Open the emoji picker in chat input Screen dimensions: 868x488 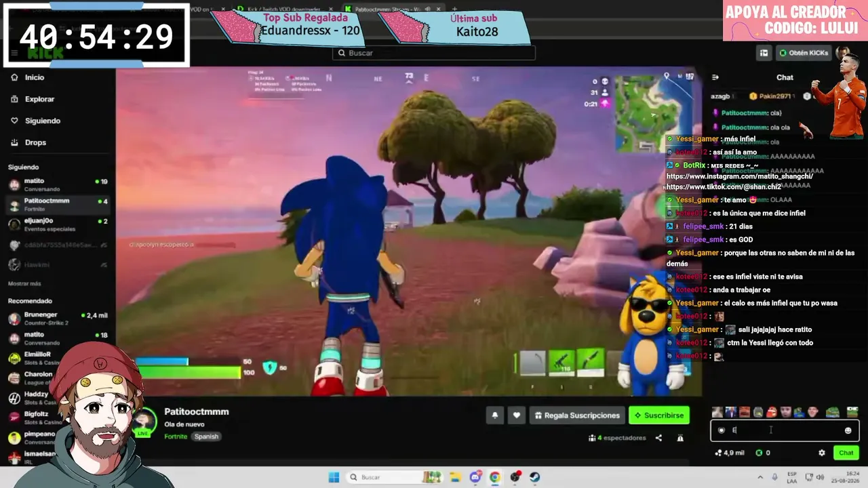(848, 430)
